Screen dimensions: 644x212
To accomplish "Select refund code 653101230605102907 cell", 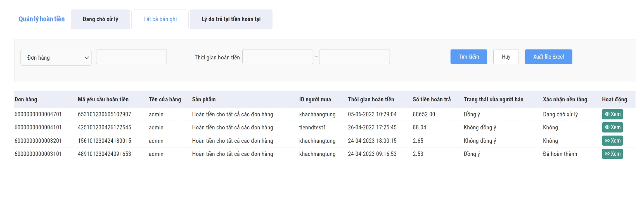I will tap(104, 114).
